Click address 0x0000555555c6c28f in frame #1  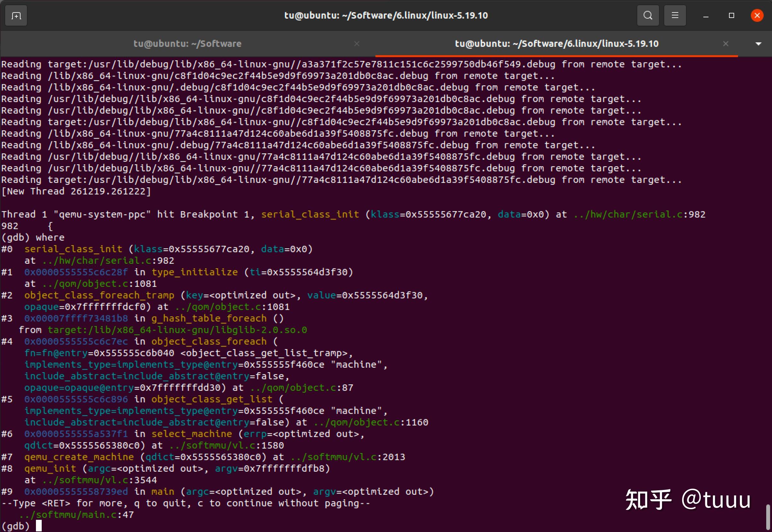pos(76,272)
